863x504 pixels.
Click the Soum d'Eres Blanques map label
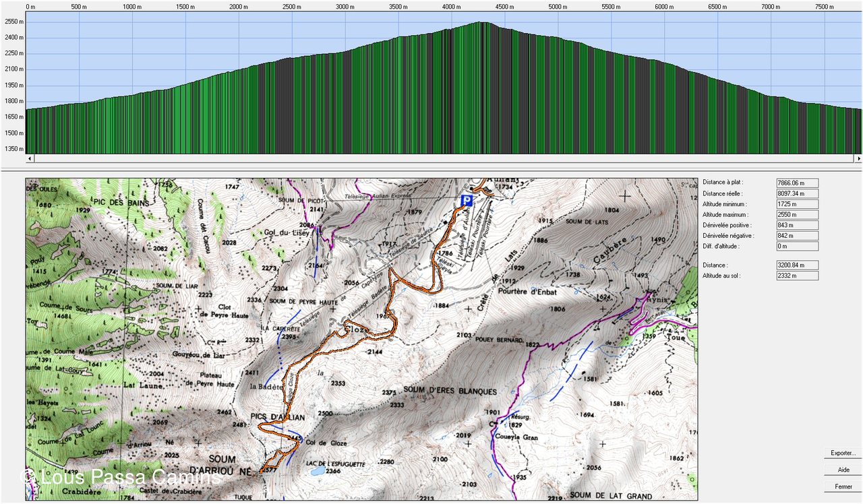click(x=450, y=391)
